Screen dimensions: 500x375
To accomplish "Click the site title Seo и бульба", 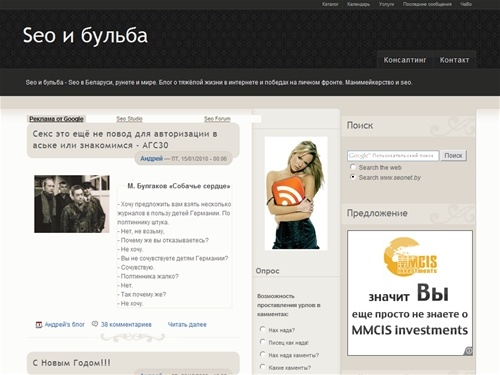I will point(85,35).
